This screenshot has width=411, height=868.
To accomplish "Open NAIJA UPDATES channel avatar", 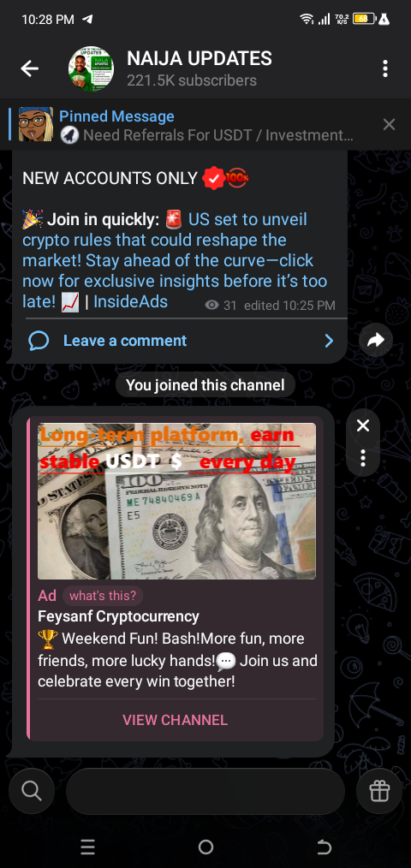I will (x=91, y=68).
